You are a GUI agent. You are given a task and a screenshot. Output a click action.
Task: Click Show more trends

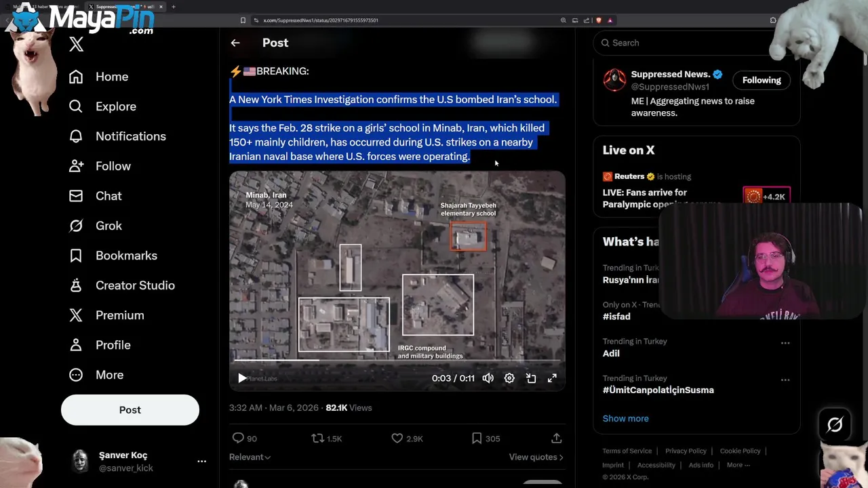tap(625, 418)
